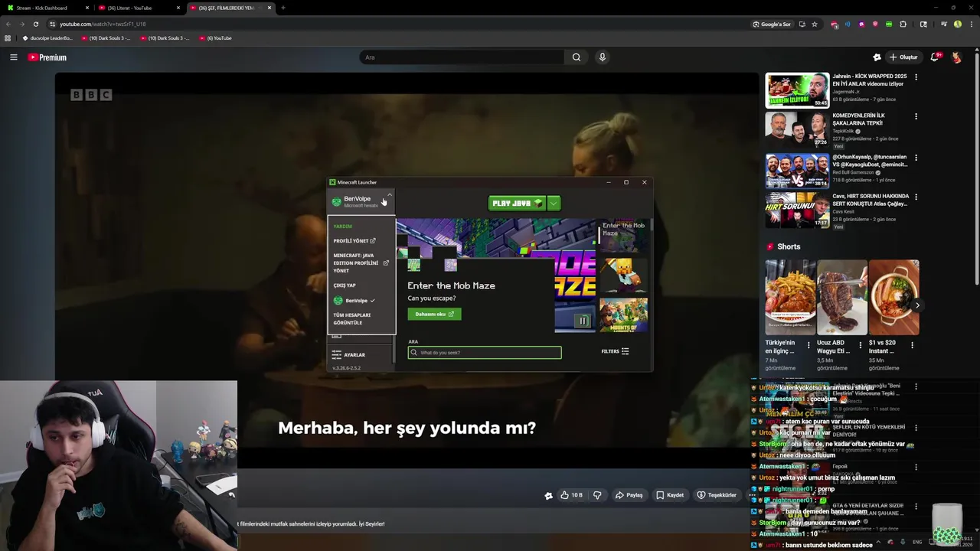Go to YouTube Premium home logo
This screenshot has width=980, height=551.
(x=47, y=57)
